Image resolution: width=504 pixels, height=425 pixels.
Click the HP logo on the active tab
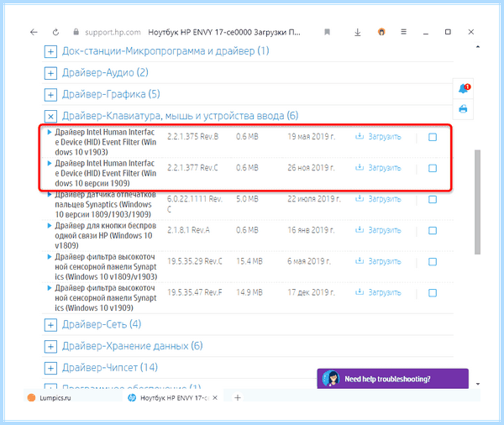tap(132, 398)
